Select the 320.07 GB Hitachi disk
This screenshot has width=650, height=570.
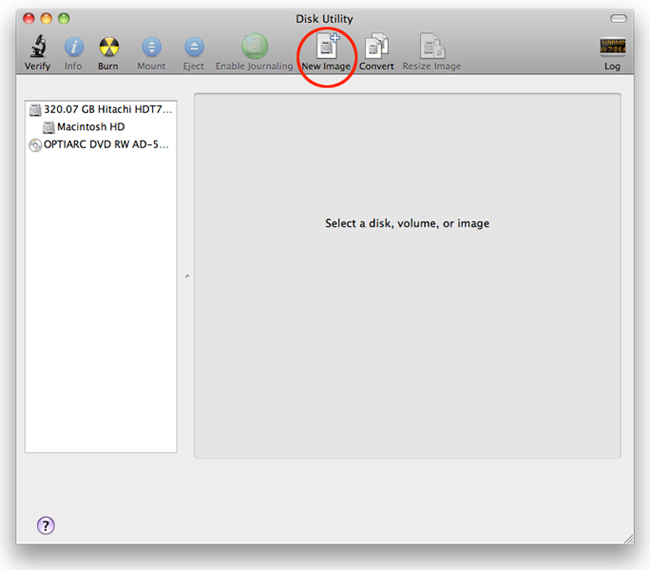click(101, 109)
